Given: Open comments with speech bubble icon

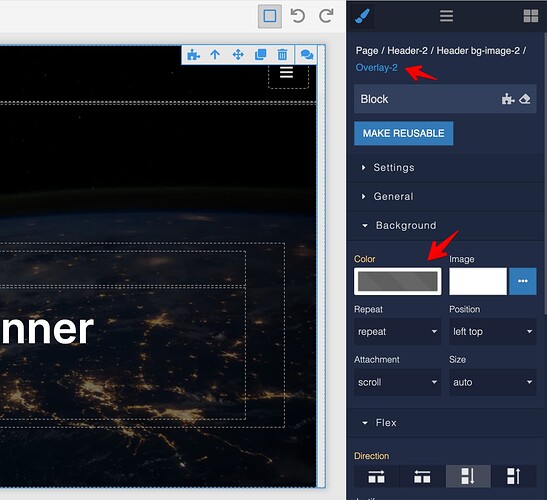Looking at the screenshot, I should [307, 55].
